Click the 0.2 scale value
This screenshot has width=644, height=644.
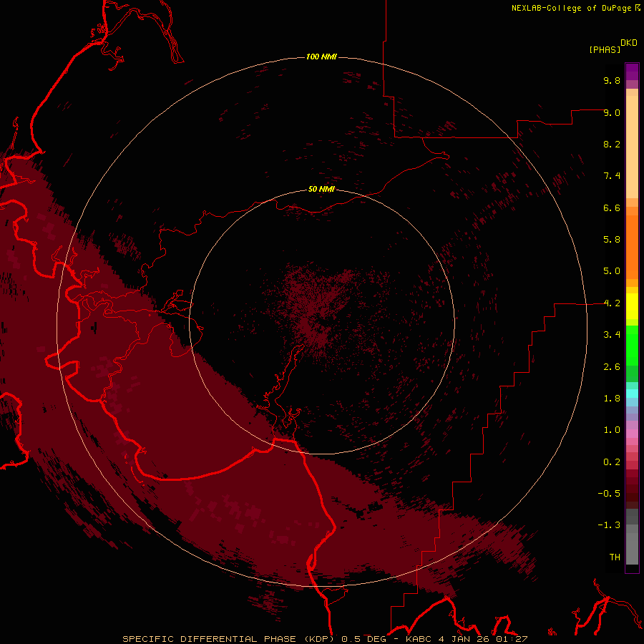pos(612,462)
